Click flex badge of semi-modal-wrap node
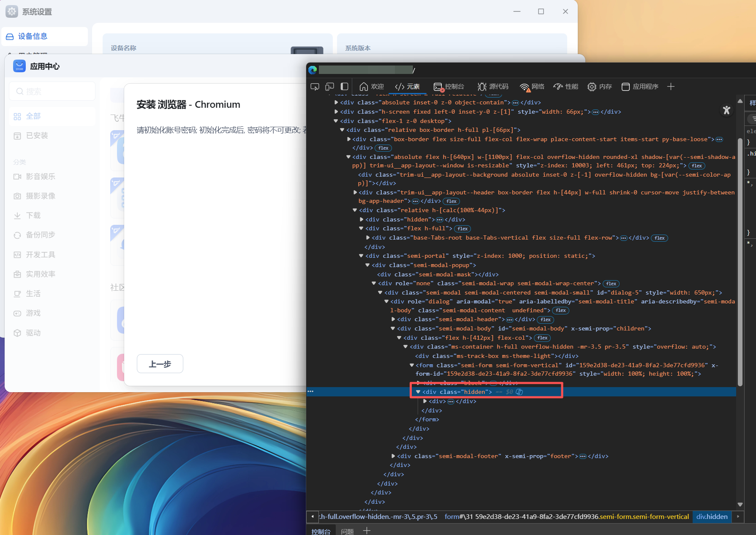This screenshot has height=535, width=756. (611, 284)
